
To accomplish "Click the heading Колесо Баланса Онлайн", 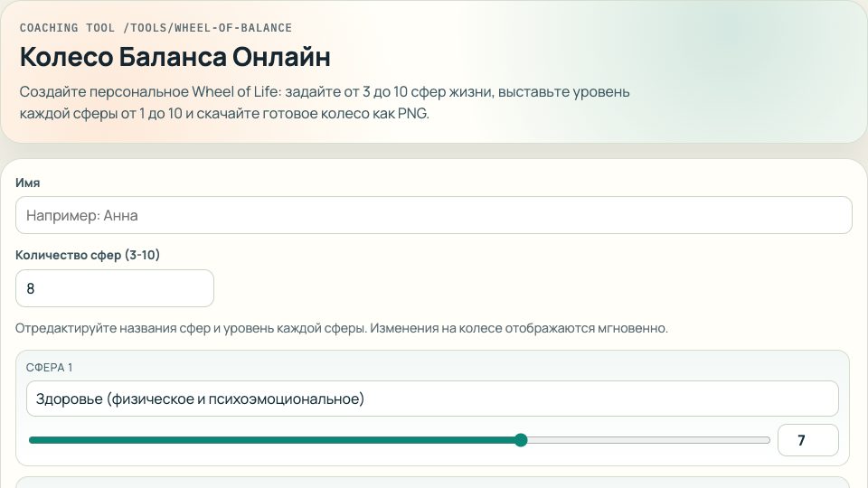I will click(175, 57).
